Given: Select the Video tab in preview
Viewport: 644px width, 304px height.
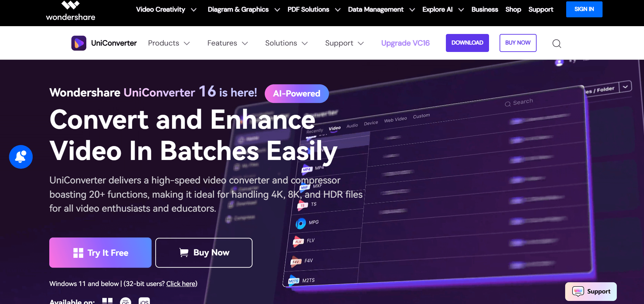Looking at the screenshot, I should [x=335, y=128].
